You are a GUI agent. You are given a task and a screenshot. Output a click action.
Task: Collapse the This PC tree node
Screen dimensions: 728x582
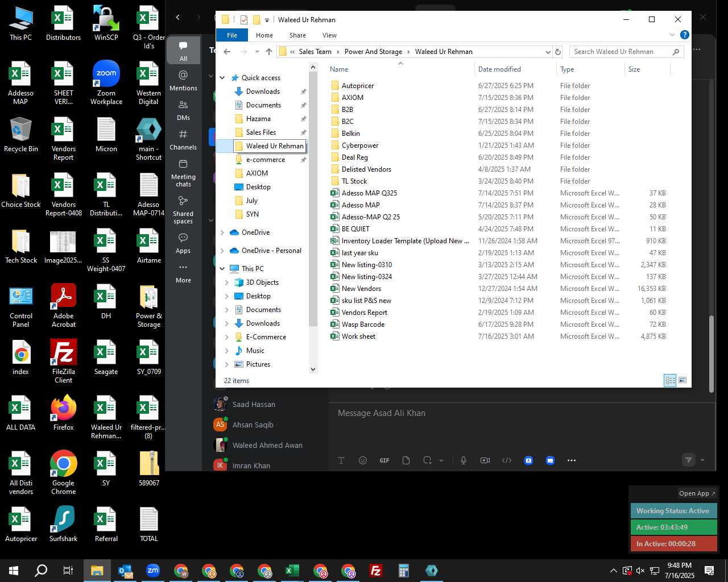coord(222,269)
